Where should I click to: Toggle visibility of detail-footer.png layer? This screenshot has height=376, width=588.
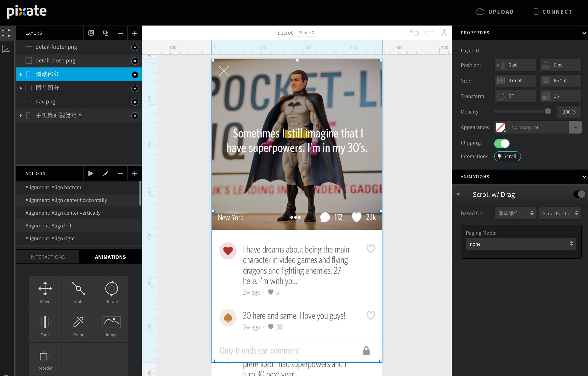point(135,47)
